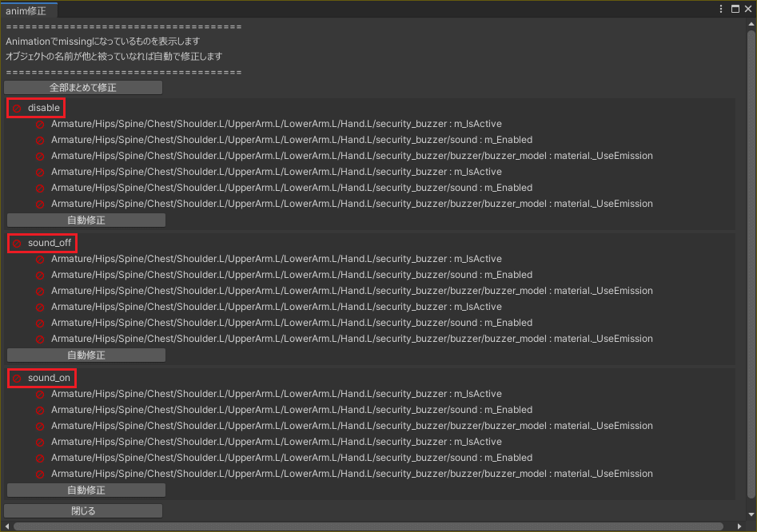Click the vertical scrollbar thumb
Viewport: 757px width, 532px height.
pyautogui.click(x=751, y=264)
